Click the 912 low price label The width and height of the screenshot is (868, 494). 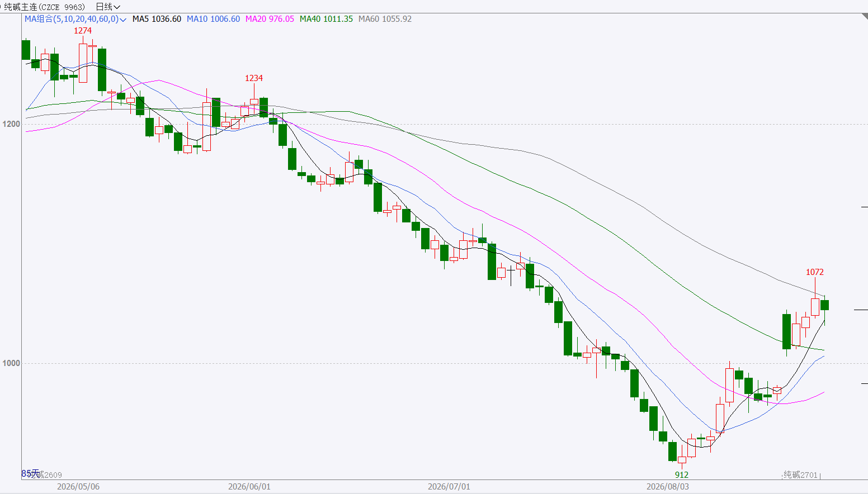point(682,475)
